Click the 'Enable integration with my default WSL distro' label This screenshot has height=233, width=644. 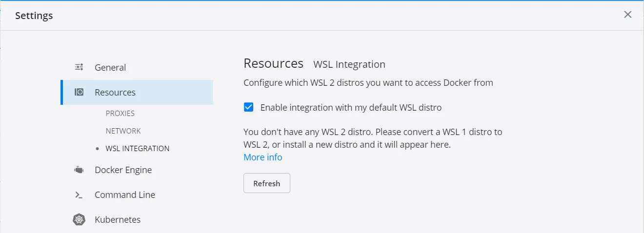[x=351, y=107]
